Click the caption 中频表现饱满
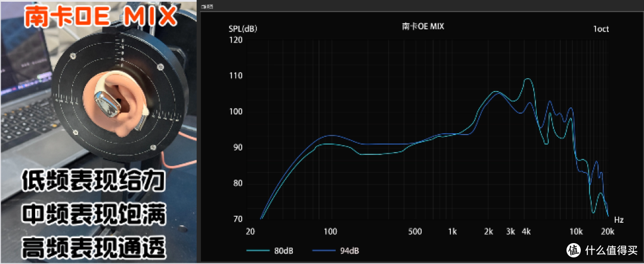The width and height of the screenshot is (644, 264). click(x=95, y=214)
